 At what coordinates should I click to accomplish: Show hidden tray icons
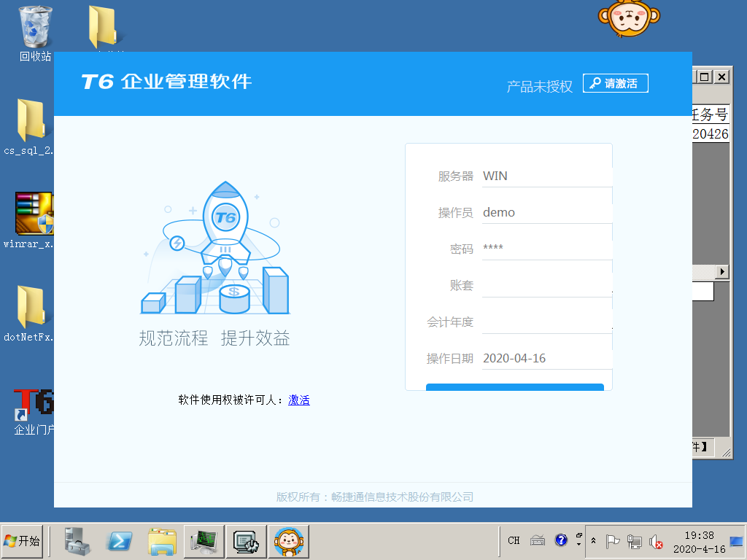pos(594,541)
